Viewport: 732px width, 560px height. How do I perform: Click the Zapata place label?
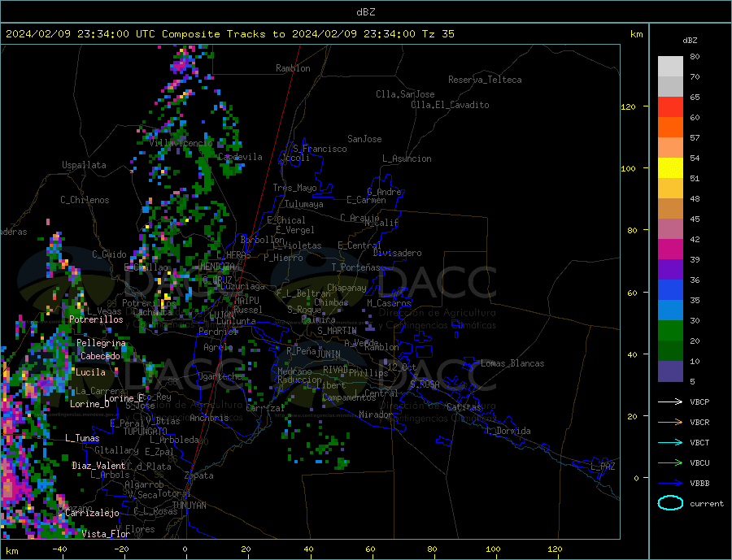pyautogui.click(x=199, y=475)
